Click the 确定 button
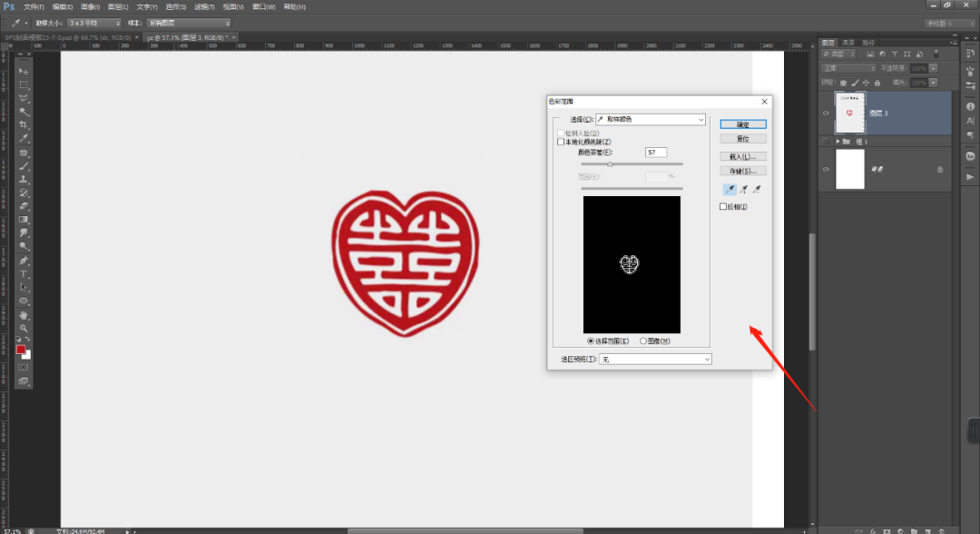This screenshot has width=980, height=534. click(x=743, y=124)
